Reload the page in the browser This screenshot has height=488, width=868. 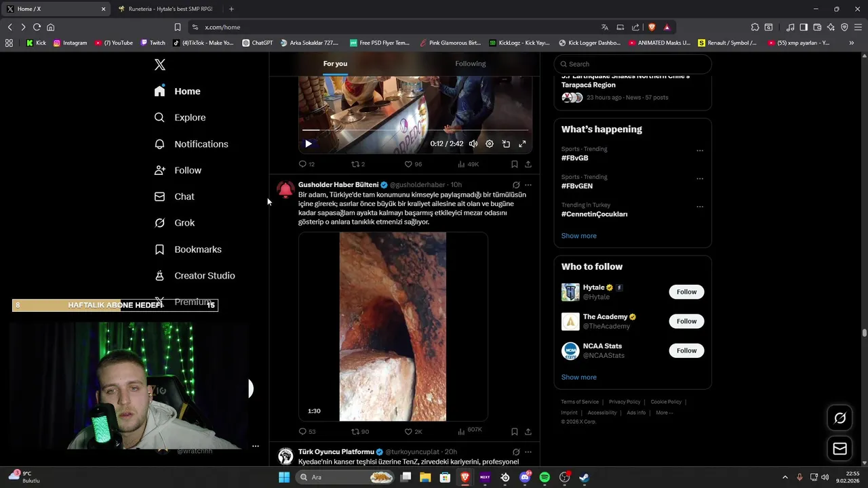point(37,27)
